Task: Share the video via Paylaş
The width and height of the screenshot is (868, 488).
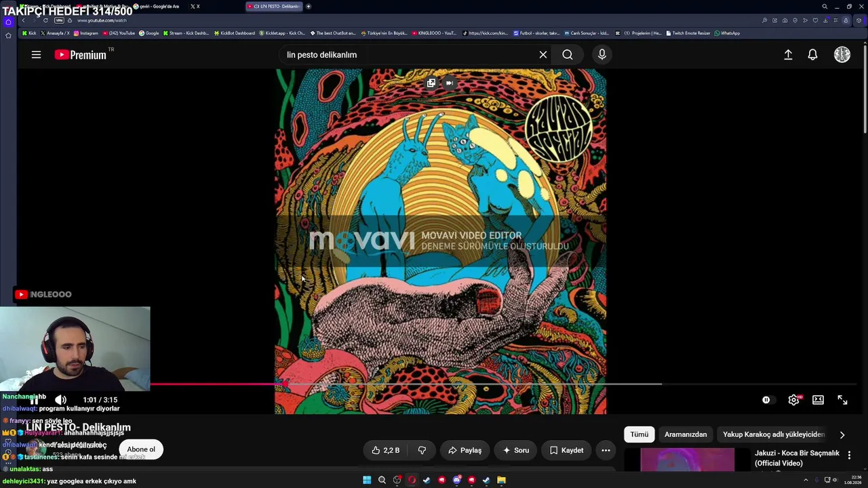Action: pyautogui.click(x=465, y=450)
